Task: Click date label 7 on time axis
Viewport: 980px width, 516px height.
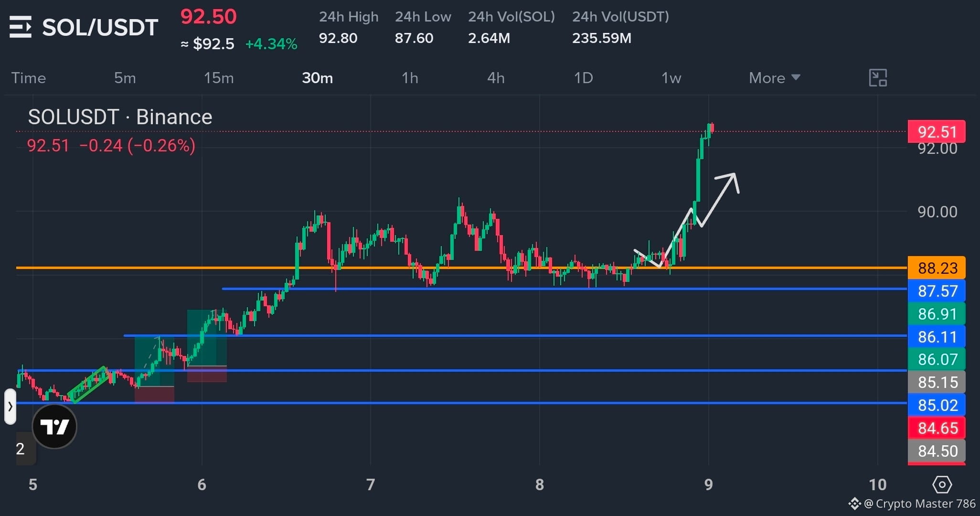Action: pyautogui.click(x=371, y=485)
